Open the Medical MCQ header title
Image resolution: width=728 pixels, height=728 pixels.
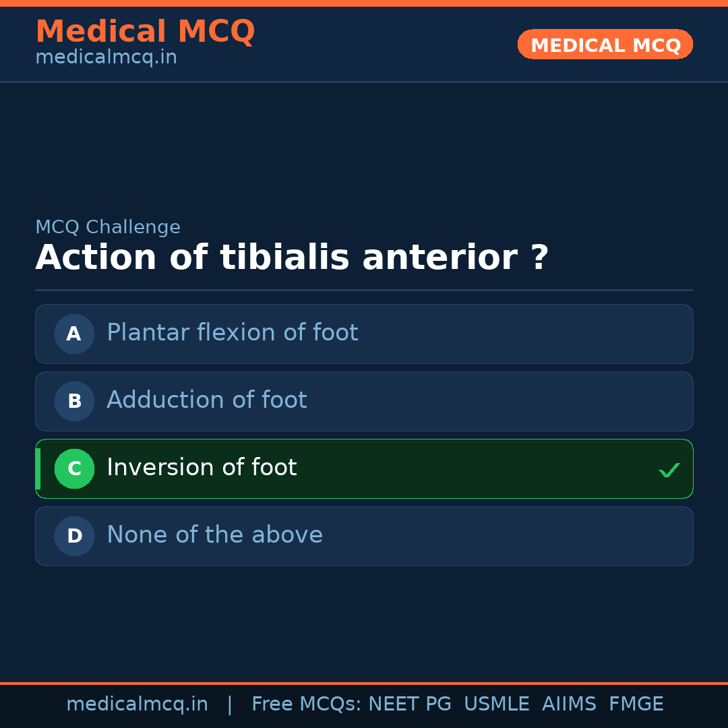(x=145, y=32)
